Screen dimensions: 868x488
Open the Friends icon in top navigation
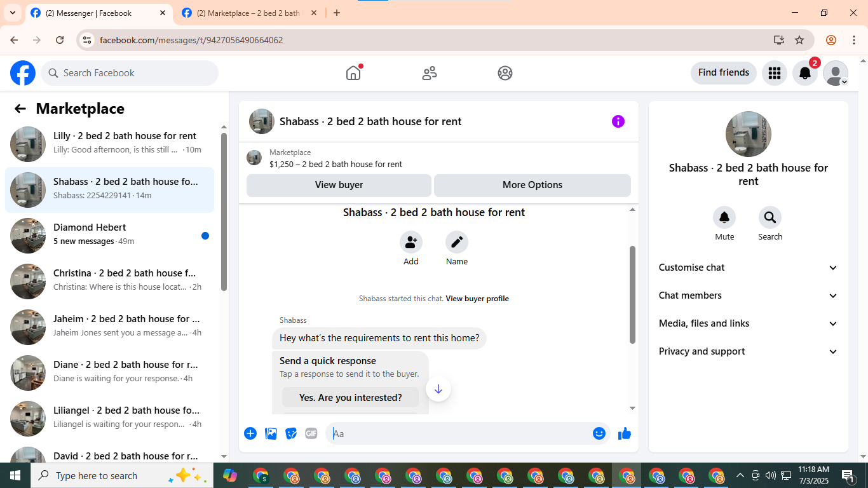pos(430,73)
